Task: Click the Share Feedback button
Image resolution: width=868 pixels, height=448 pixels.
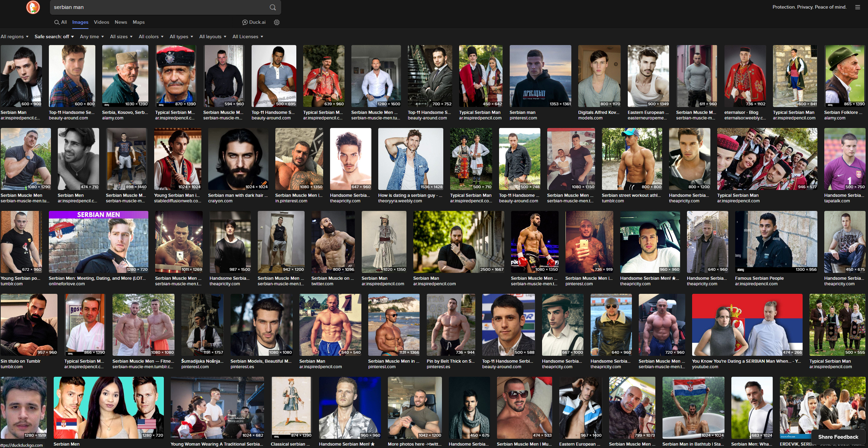Action: [838, 437]
